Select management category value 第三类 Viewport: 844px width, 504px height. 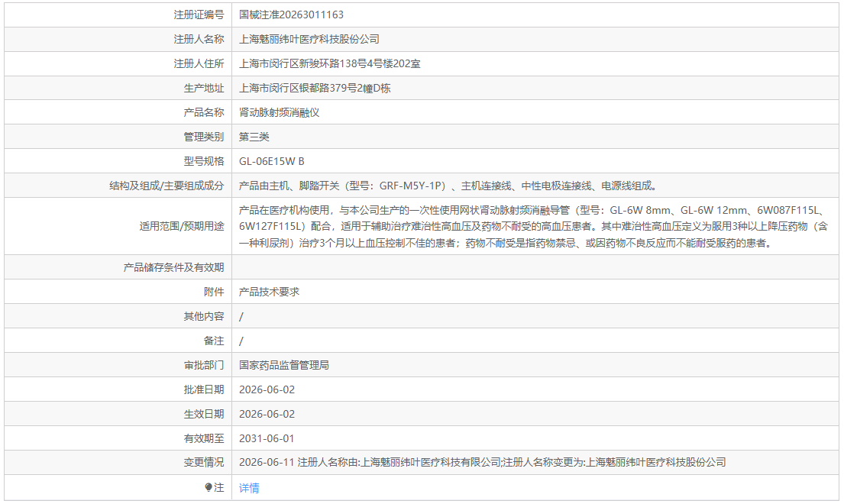[x=254, y=137]
